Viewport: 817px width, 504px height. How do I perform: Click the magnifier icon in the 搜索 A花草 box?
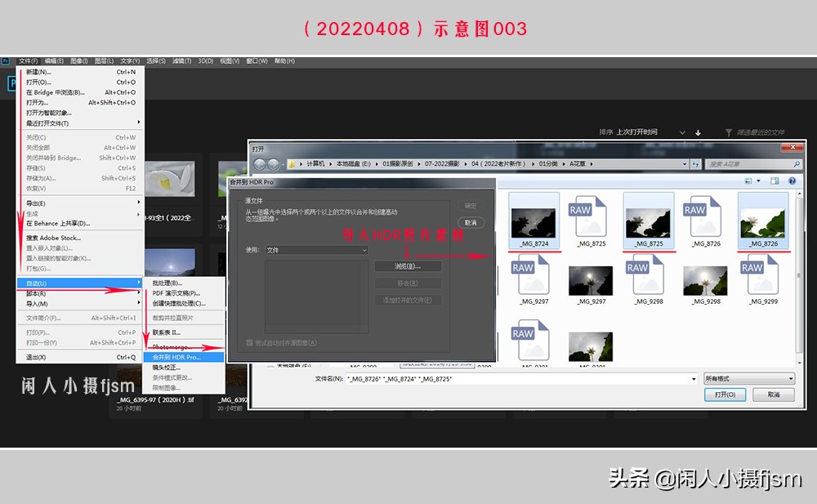(x=797, y=164)
